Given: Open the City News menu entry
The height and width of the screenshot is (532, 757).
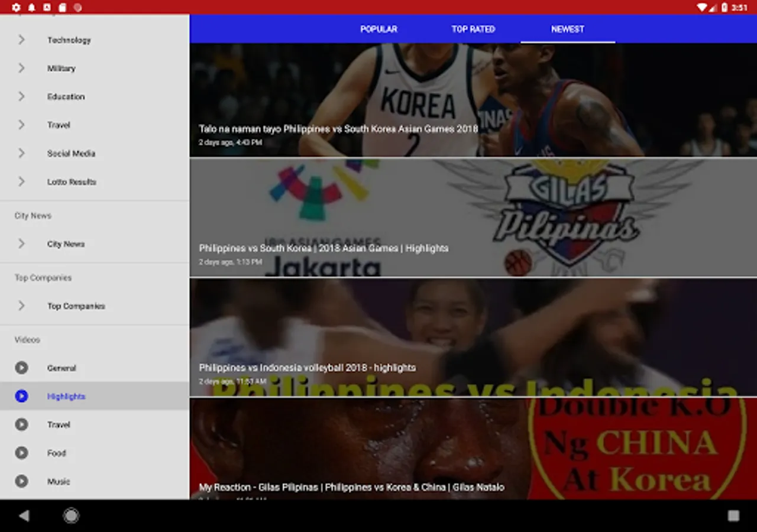Looking at the screenshot, I should 95,244.
